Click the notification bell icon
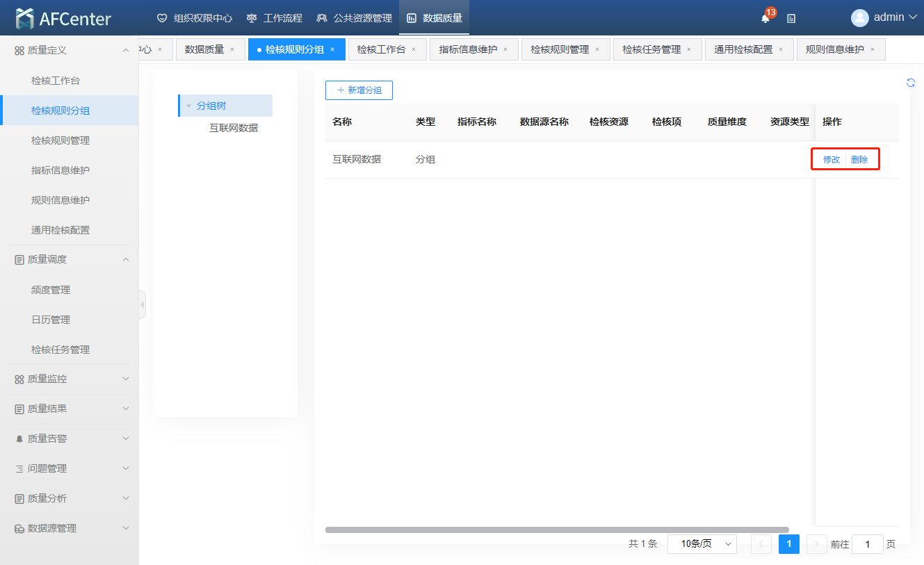The image size is (924, 565). pyautogui.click(x=765, y=19)
